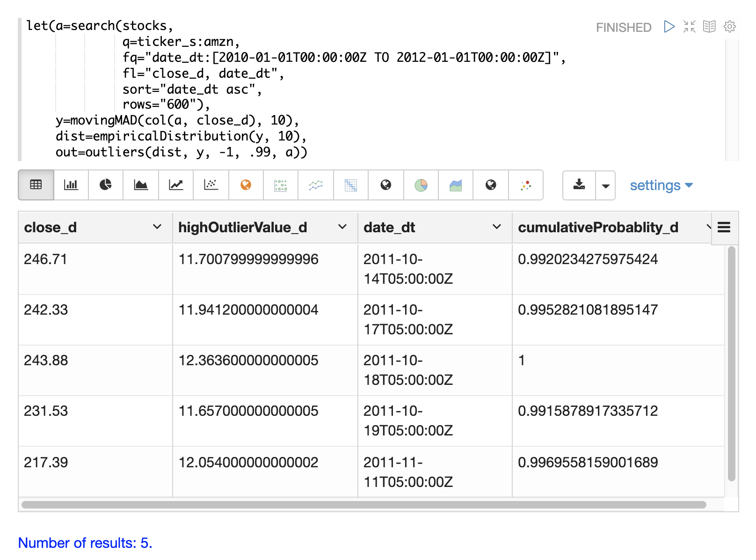This screenshot has width=756, height=560.
Task: Expand the download format dropdown arrow
Action: tap(605, 185)
